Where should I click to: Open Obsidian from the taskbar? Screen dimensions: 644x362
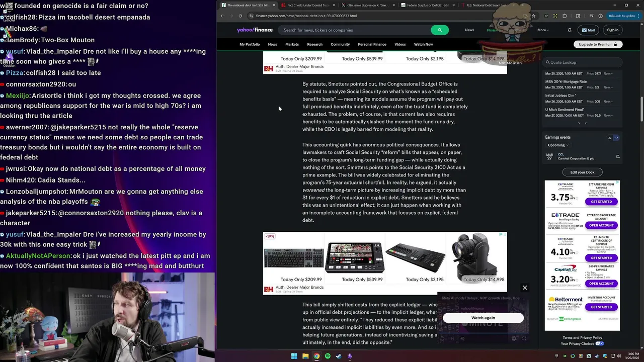[x=350, y=356]
